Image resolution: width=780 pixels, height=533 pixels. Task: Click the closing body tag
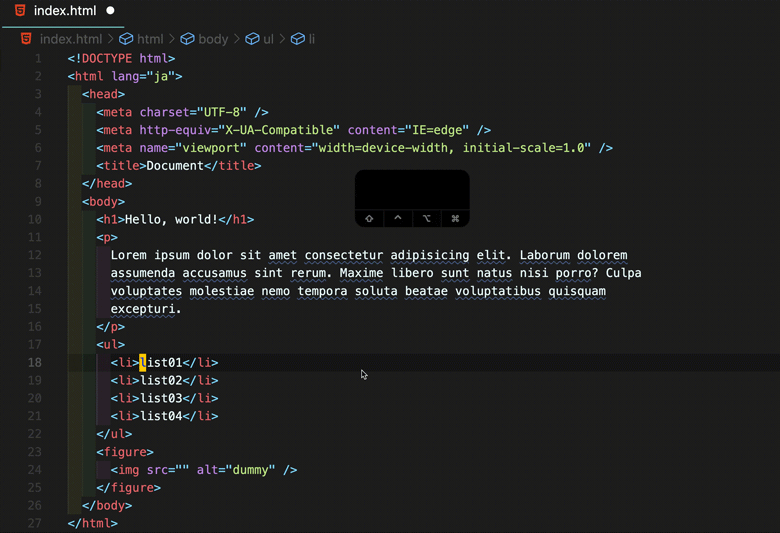tap(107, 506)
